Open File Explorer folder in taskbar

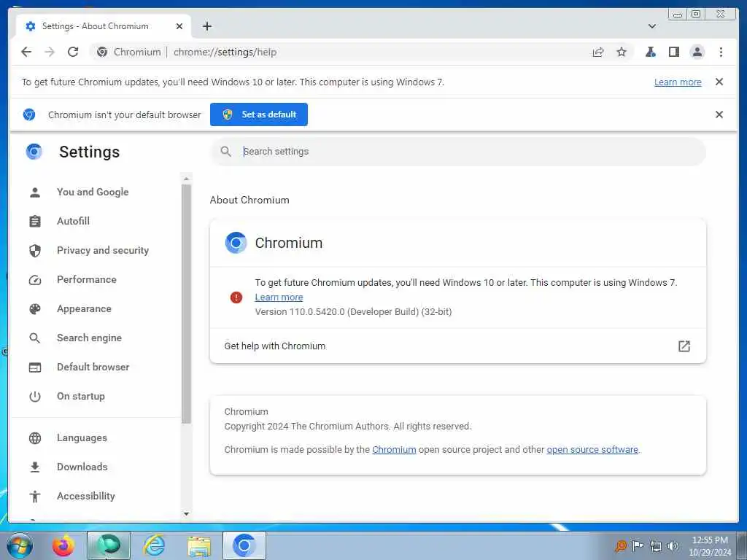pos(199,547)
